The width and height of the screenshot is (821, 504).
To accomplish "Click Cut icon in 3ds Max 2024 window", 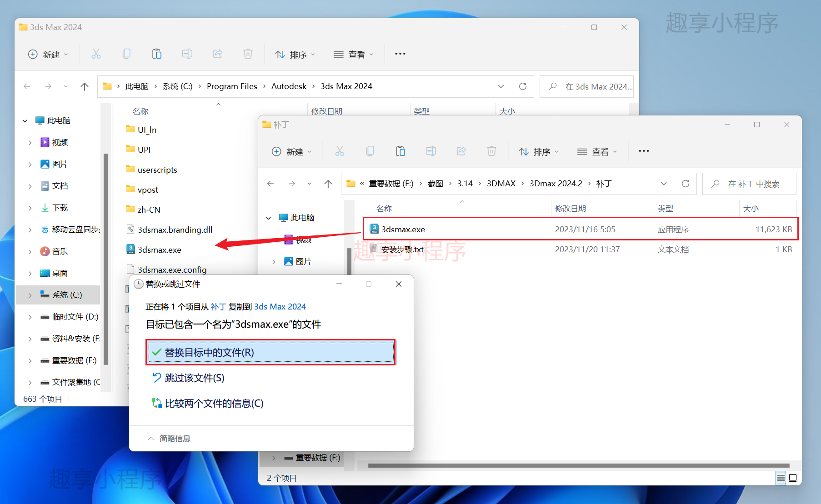I will (x=96, y=54).
